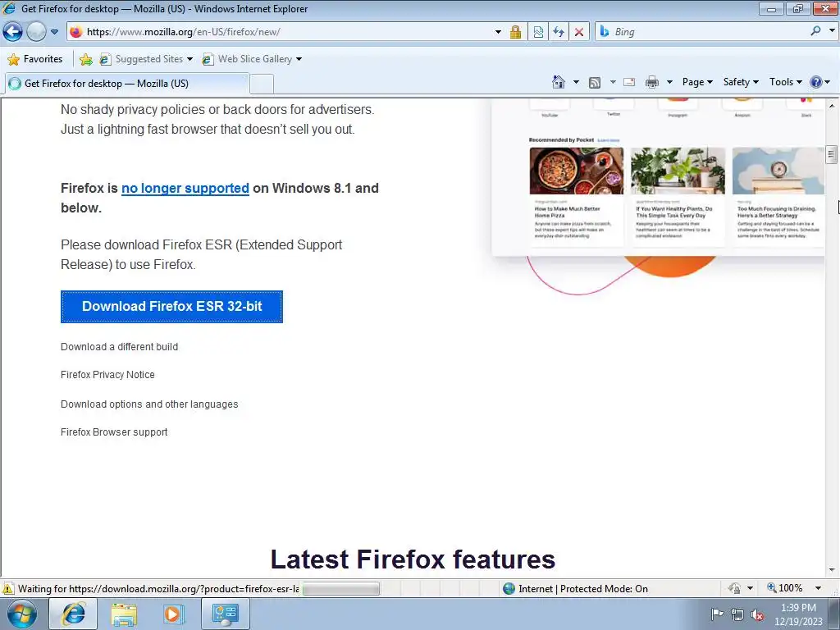Screen dimensions: 840x630
Task: Expand the feeds dropdown arrow
Action: (x=612, y=83)
